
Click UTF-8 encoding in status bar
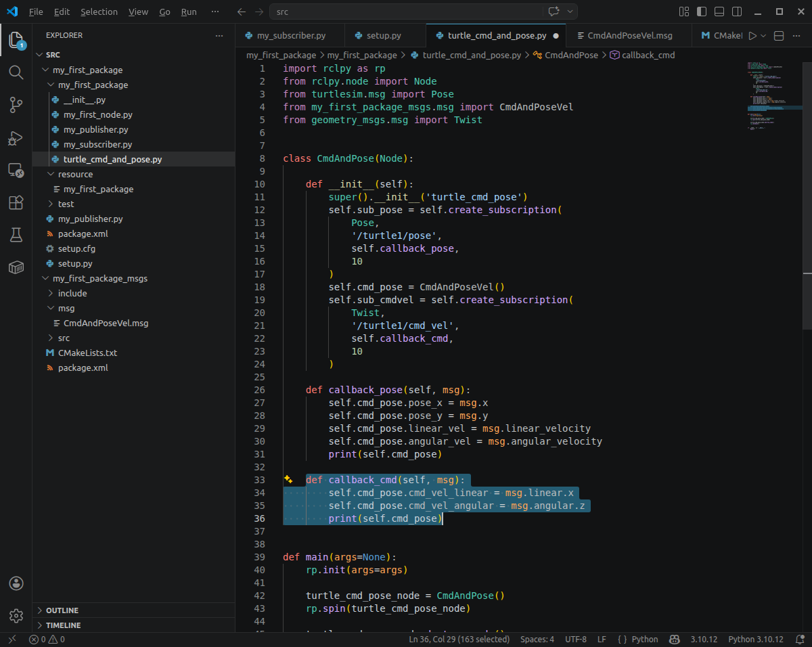(x=576, y=639)
